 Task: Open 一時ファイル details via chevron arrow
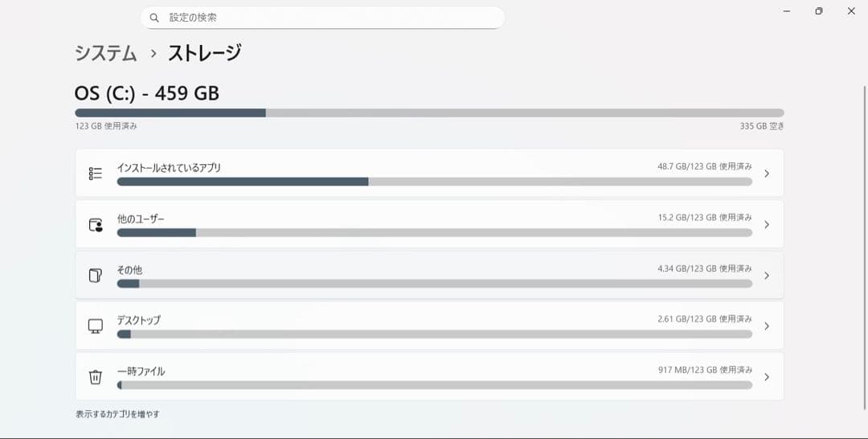point(767,376)
